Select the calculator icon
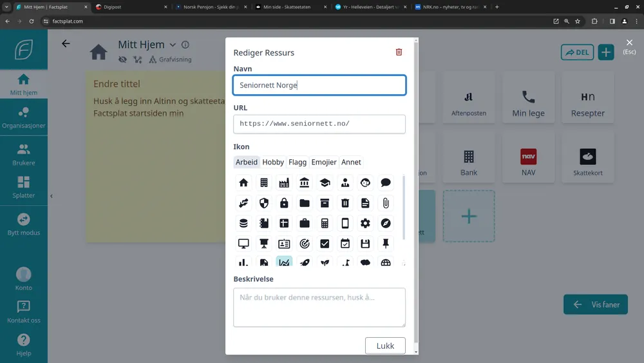The image size is (644, 363). (x=325, y=224)
